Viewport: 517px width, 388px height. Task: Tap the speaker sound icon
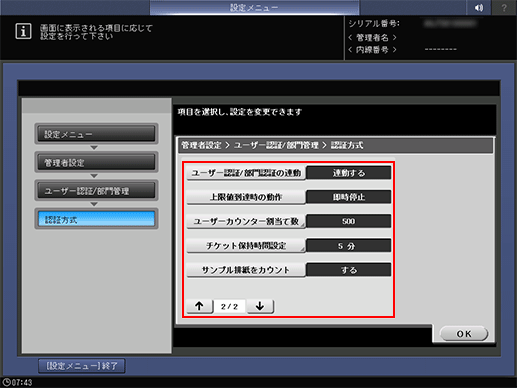[x=479, y=8]
